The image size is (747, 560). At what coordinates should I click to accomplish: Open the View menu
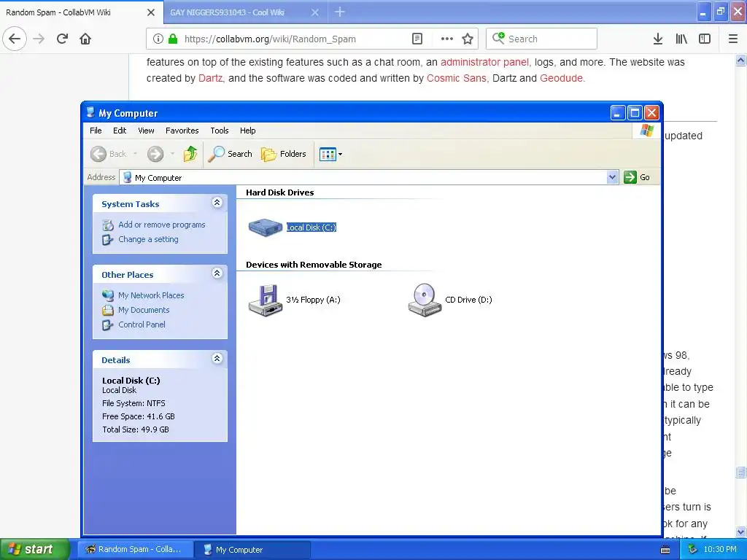click(146, 131)
